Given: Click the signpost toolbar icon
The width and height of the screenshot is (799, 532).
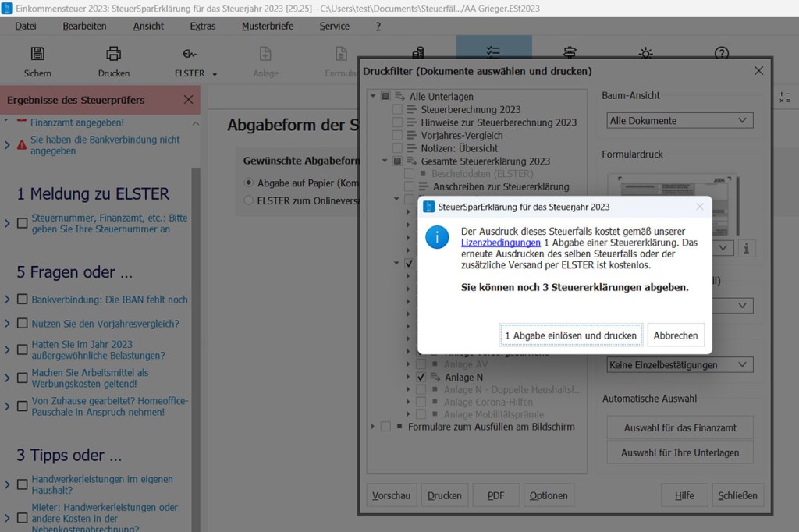Looking at the screenshot, I should 570,52.
